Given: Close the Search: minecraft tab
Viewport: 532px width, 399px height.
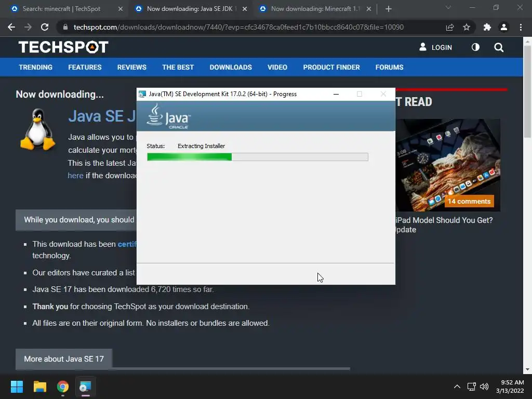Looking at the screenshot, I should 121,9.
